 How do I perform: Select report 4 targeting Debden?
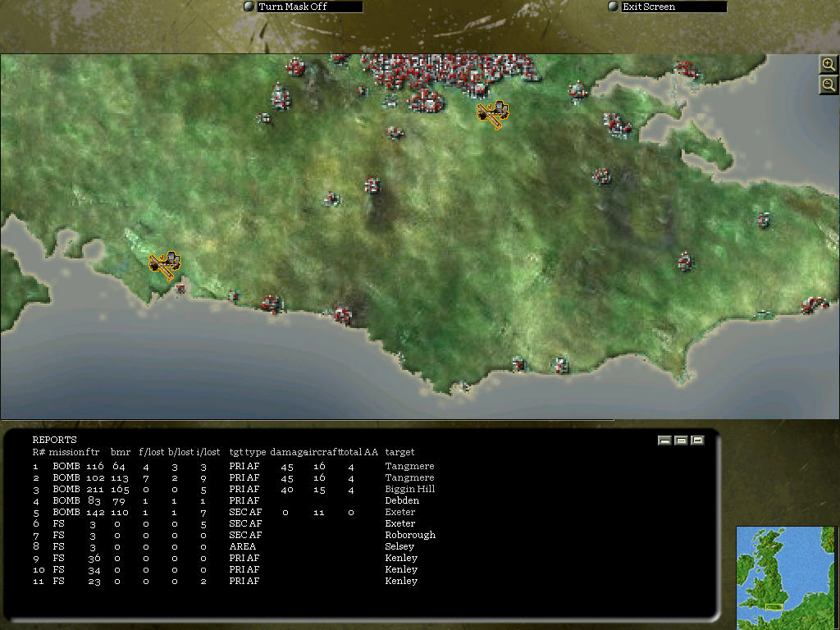pyautogui.click(x=226, y=501)
